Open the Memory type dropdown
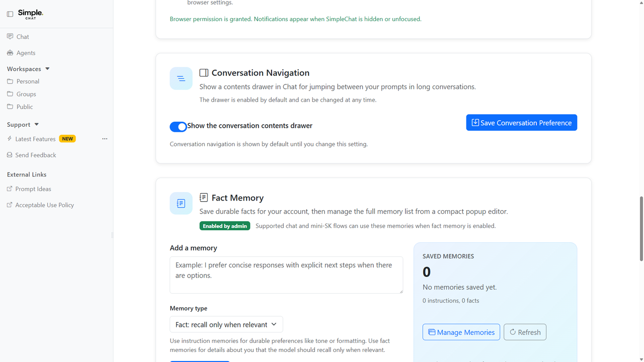 coord(226,324)
